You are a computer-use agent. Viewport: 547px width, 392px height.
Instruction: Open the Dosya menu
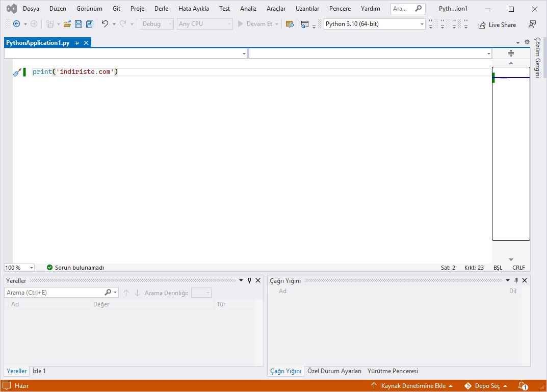31,9
